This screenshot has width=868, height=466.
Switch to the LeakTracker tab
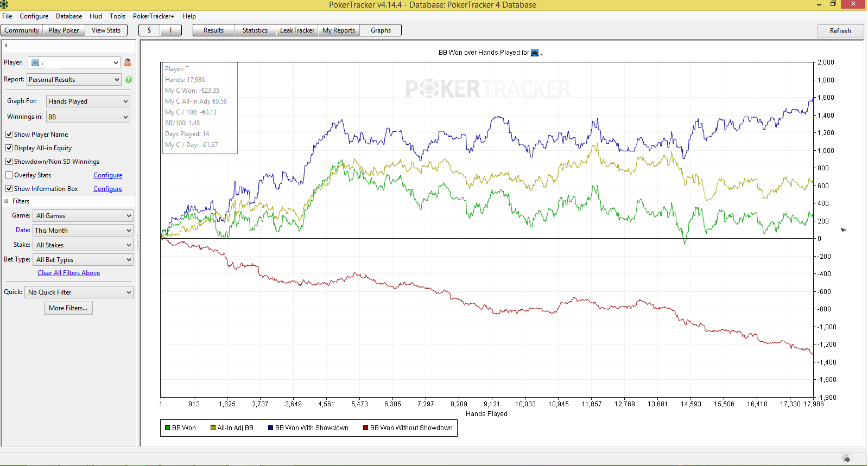[297, 30]
